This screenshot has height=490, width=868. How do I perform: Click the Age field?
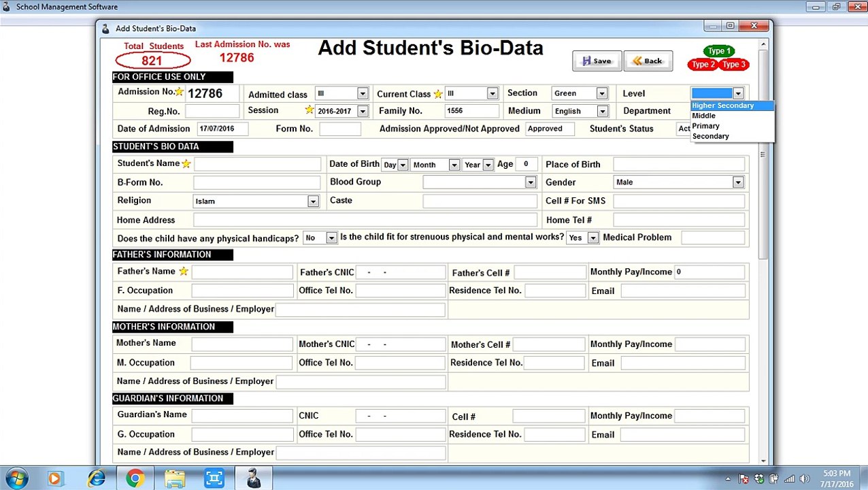[x=526, y=164]
